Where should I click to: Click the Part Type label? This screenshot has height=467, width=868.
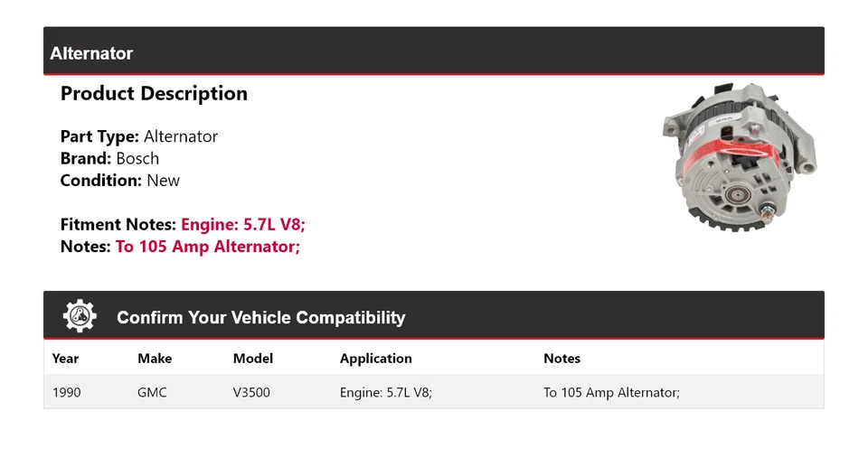[x=99, y=137]
